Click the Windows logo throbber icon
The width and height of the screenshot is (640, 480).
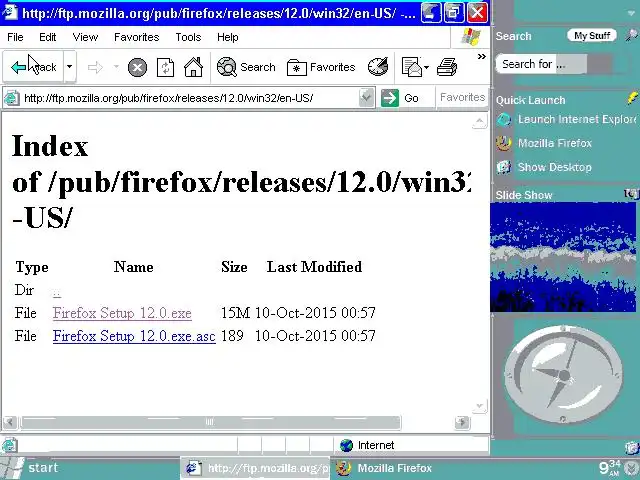click(471, 37)
